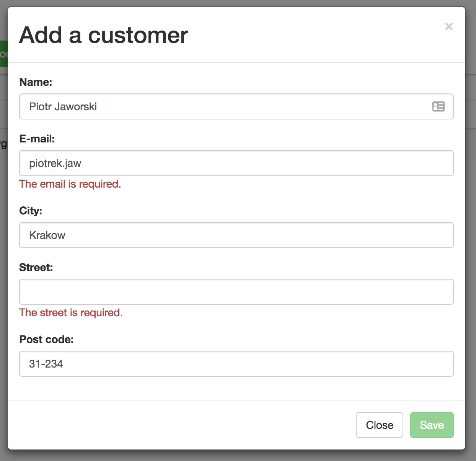Image resolution: width=476 pixels, height=461 pixels.
Task: Click the green Save button
Action: pos(432,425)
